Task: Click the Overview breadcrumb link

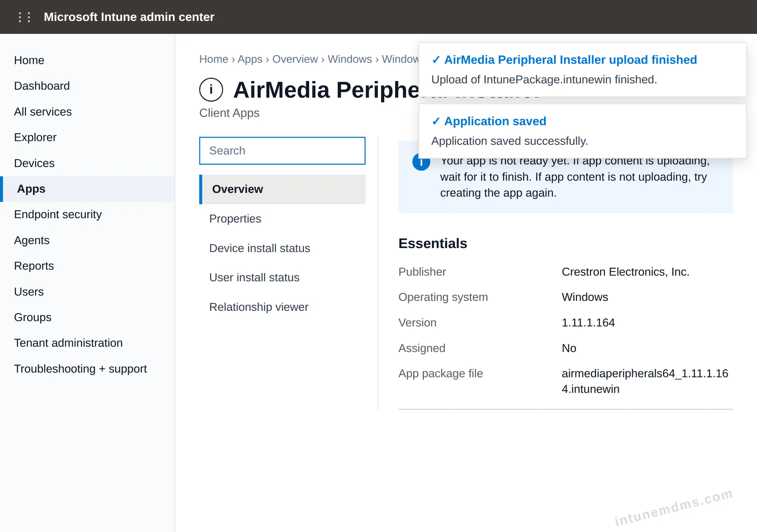Action: point(295,59)
